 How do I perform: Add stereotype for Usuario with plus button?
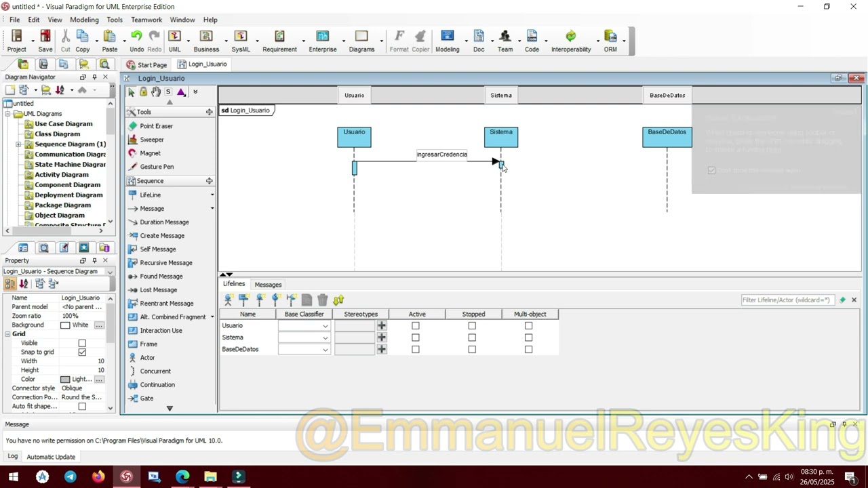coord(382,326)
